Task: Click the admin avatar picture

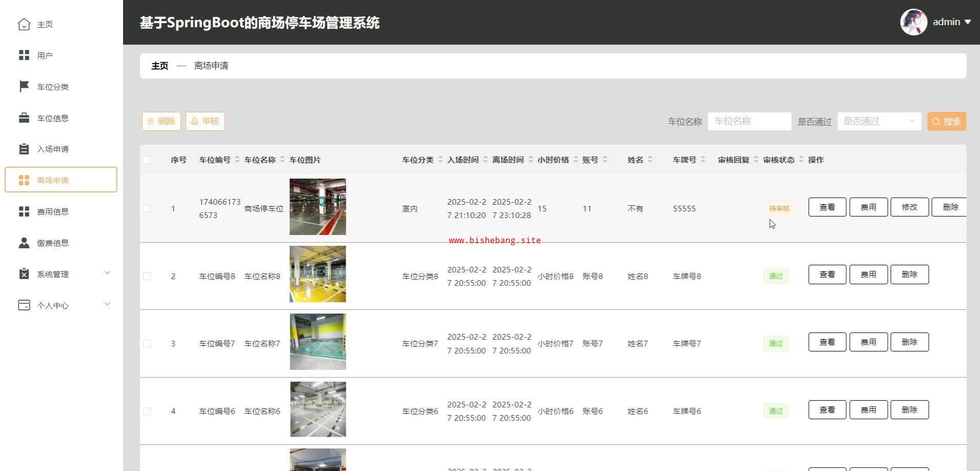Action: 913,22
